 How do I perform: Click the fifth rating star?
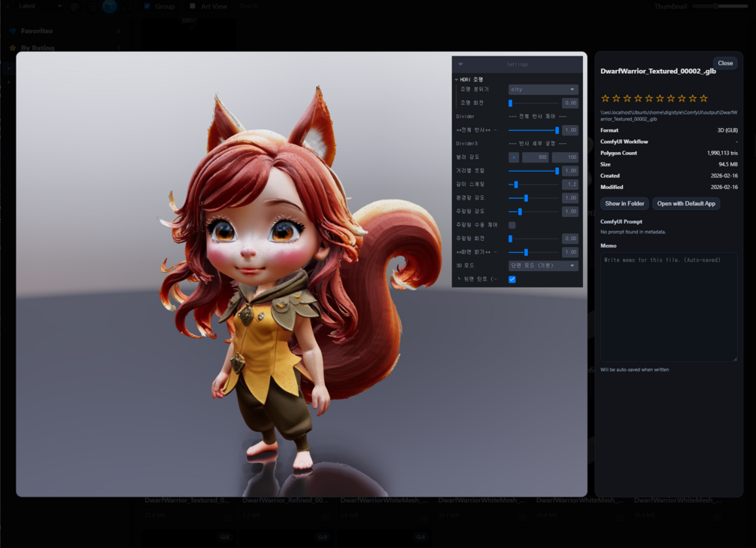[x=649, y=99]
